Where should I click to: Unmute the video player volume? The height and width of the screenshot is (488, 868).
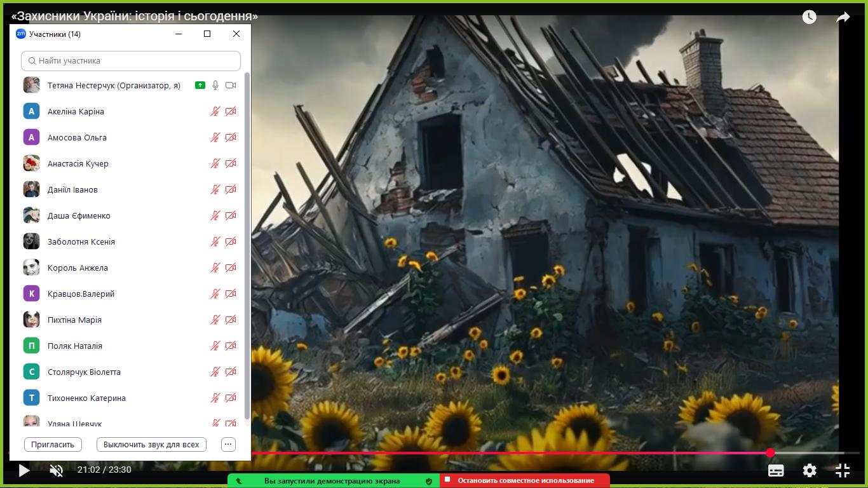pos(57,470)
